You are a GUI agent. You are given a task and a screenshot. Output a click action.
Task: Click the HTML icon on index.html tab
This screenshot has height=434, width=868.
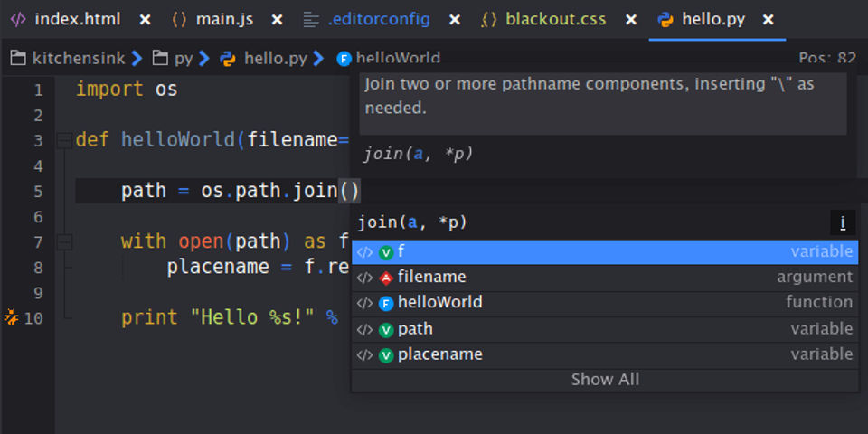click(18, 19)
